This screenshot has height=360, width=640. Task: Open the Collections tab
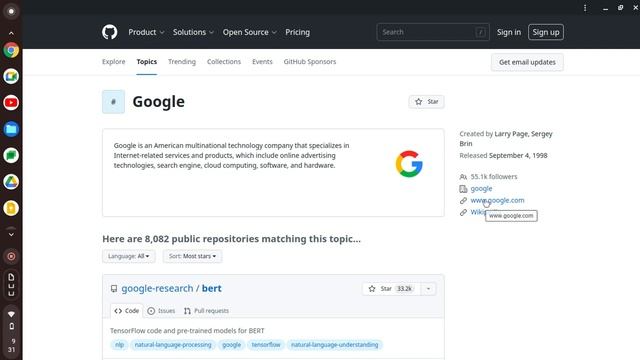(x=224, y=62)
